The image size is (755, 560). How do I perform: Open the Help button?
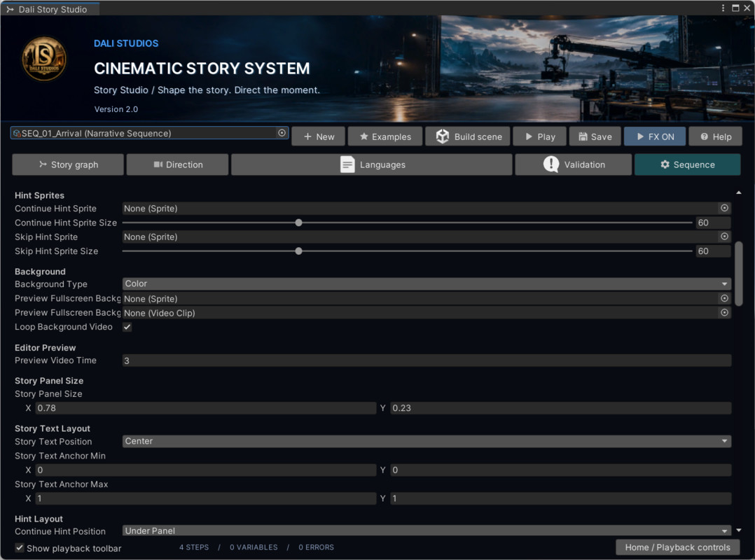[716, 136]
